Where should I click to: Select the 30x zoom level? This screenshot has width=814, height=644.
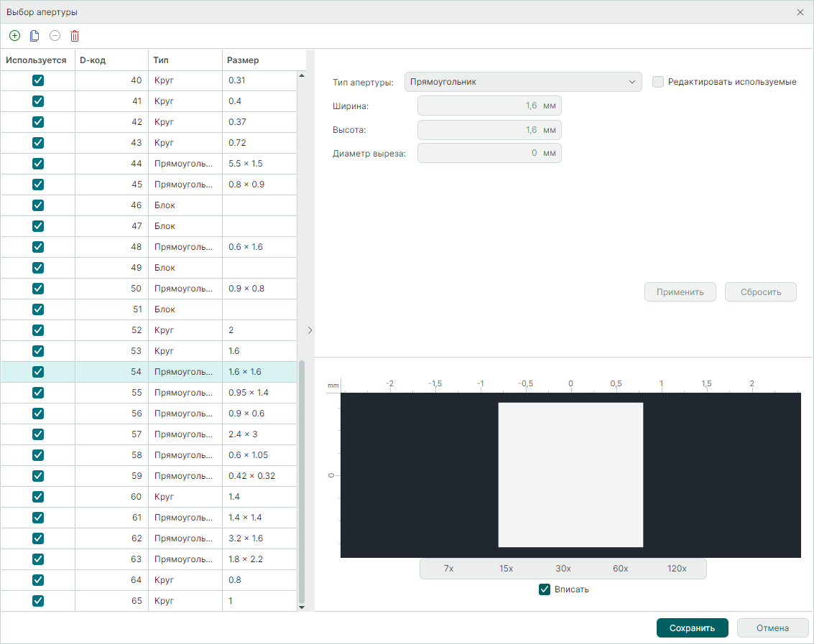[x=563, y=569]
